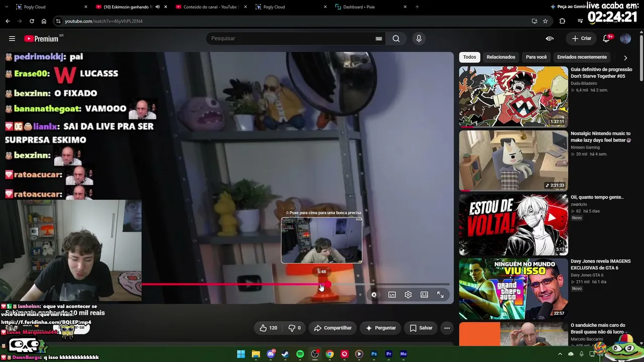Screen dimensions: 644x362
Task: Open the O sanduíche mais caro video title
Action: 599,328
